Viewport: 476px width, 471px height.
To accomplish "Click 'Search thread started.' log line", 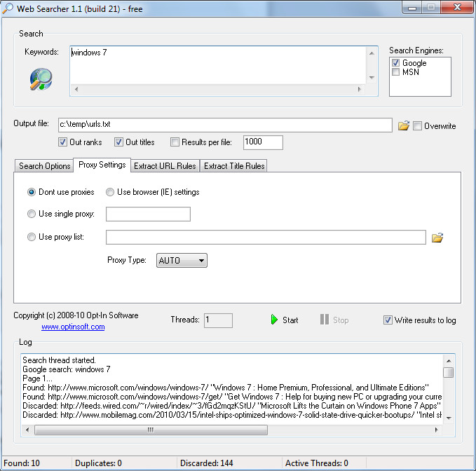I will (59, 360).
